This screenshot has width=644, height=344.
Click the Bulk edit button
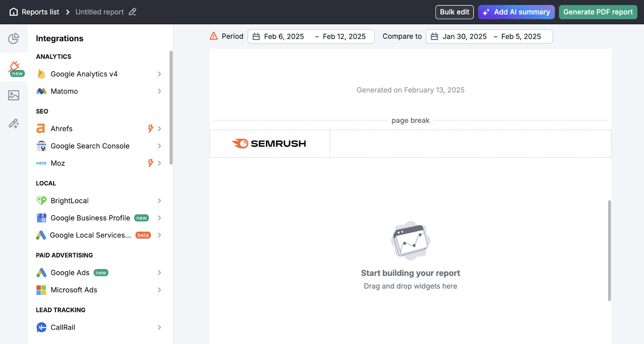[x=454, y=12]
